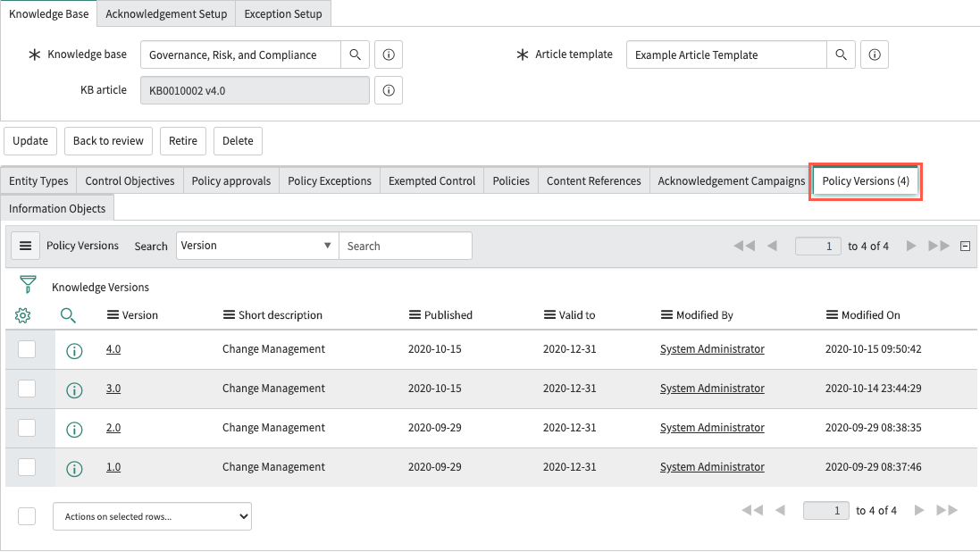Screen dimensions: 980x552
Task: Open the Short description column menu icon
Action: [230, 315]
